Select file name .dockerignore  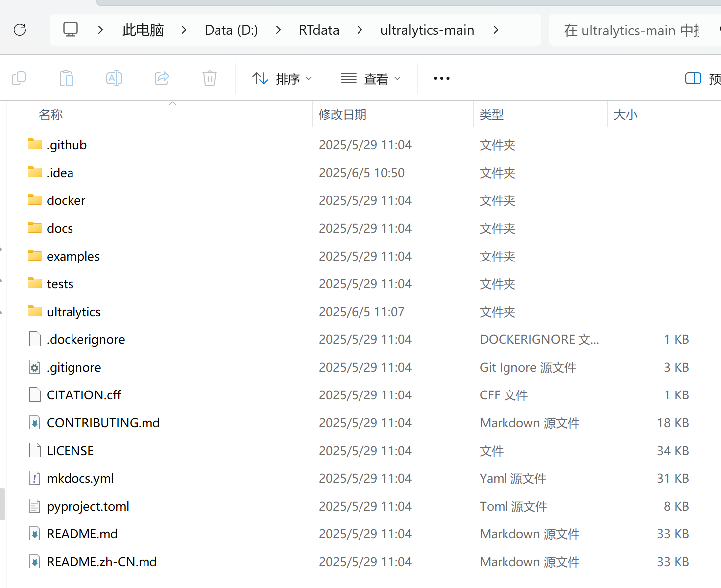pos(86,339)
